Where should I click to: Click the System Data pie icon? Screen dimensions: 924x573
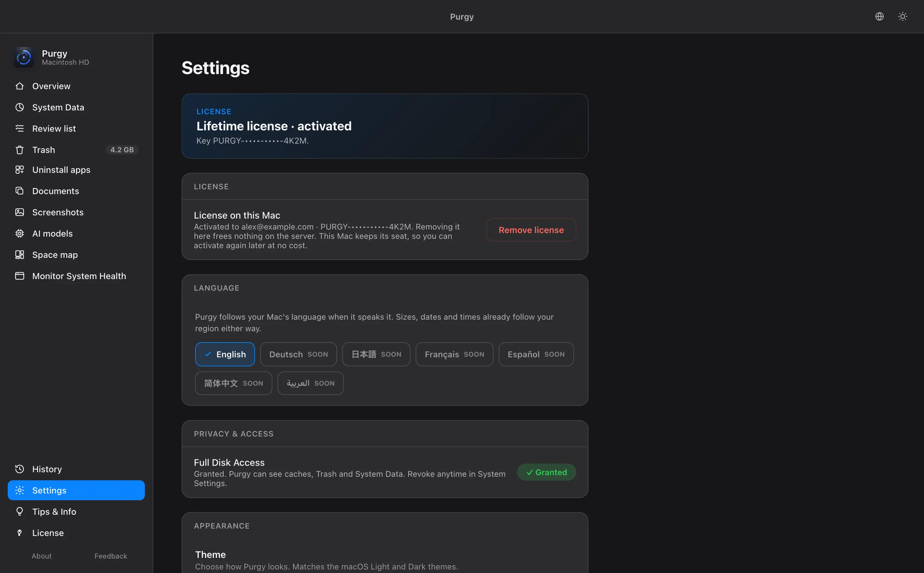coord(20,107)
